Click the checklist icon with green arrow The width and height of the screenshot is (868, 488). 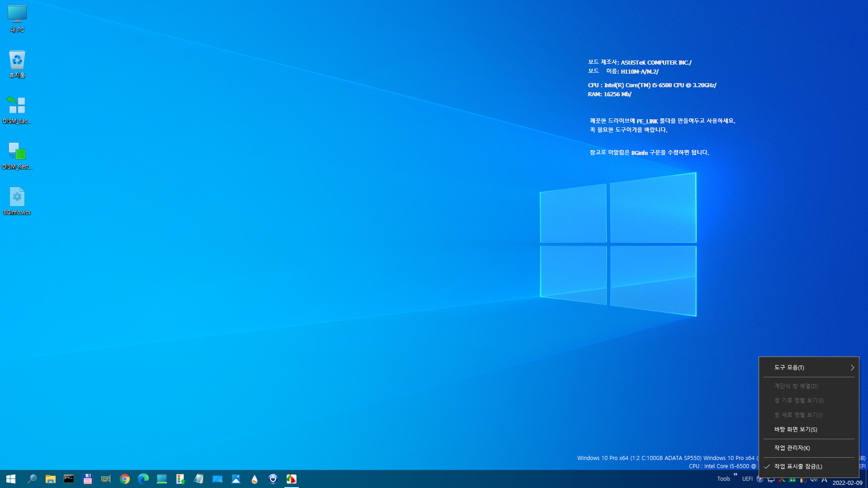(180, 479)
